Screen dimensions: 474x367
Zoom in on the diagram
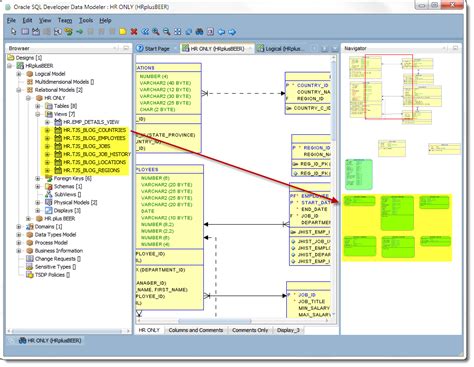click(x=156, y=32)
